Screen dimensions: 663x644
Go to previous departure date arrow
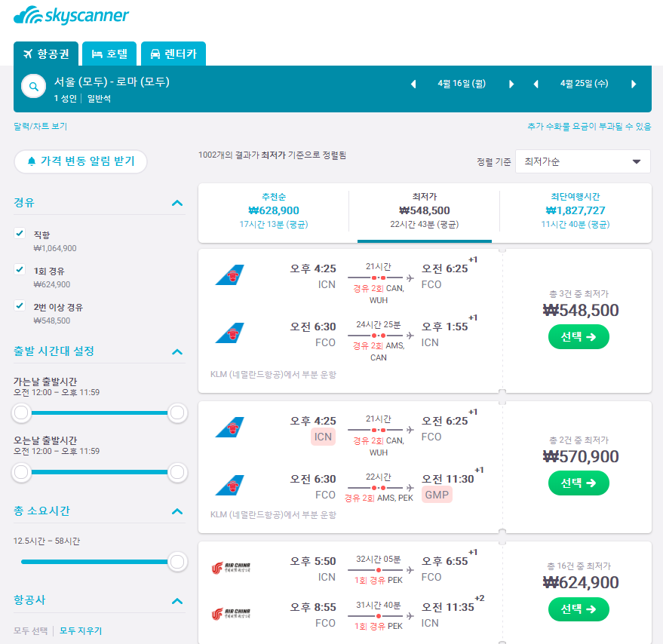413,84
